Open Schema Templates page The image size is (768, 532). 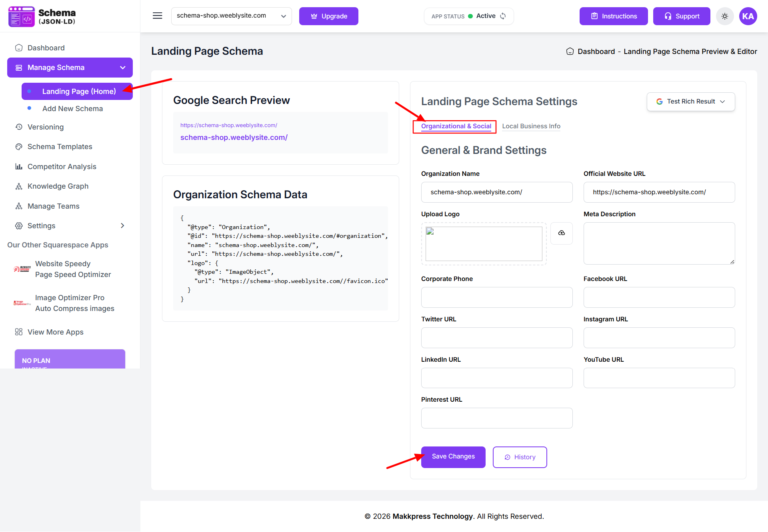60,147
